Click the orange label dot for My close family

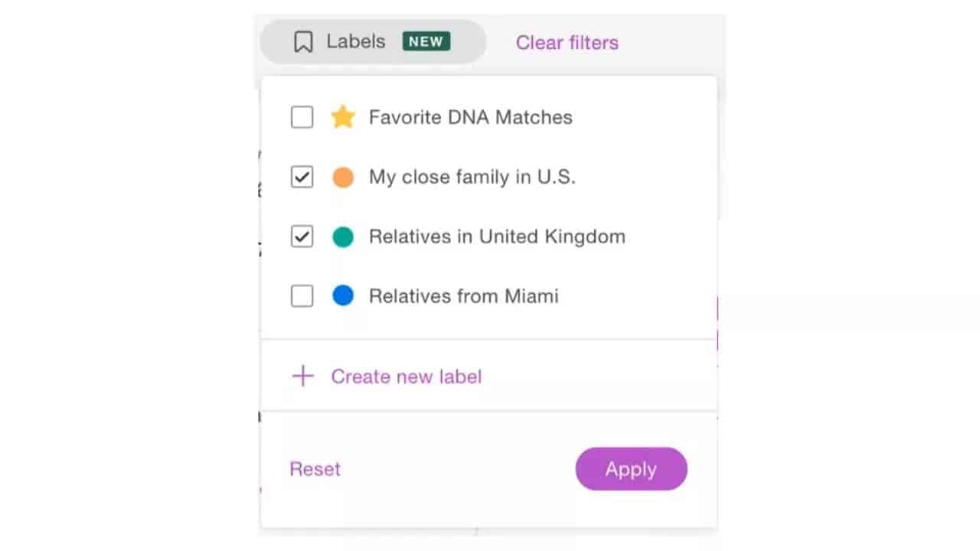tap(343, 177)
